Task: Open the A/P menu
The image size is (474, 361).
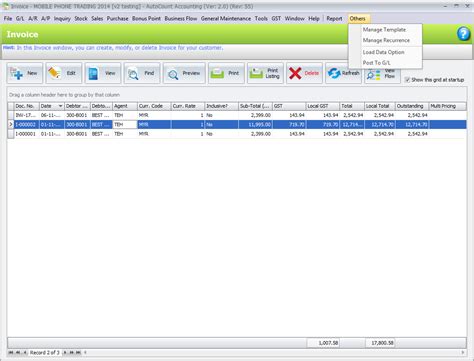Action: point(46,19)
